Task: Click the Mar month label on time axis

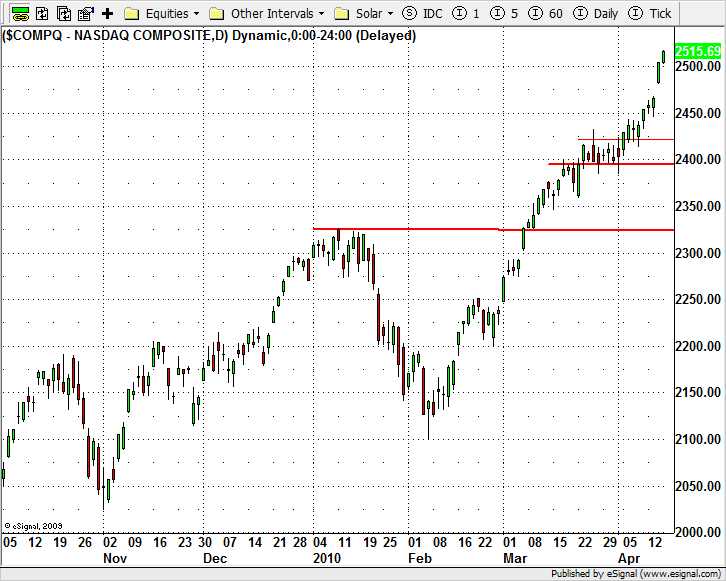Action: [x=515, y=558]
